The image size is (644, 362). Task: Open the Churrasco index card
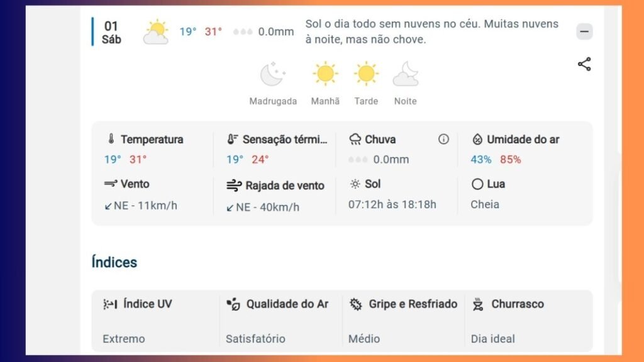coord(528,321)
